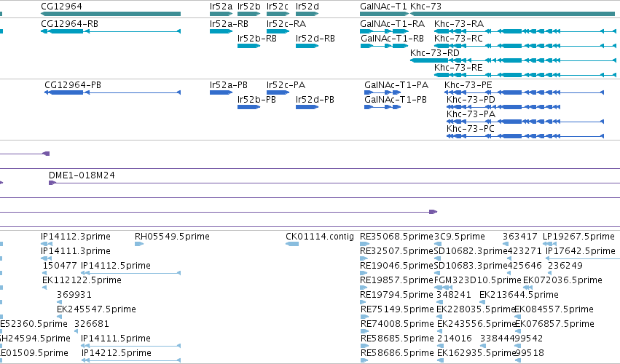Viewport: 620px width, 364px height.
Task: Open transcript Khc-73-RD
Action: pos(435,53)
